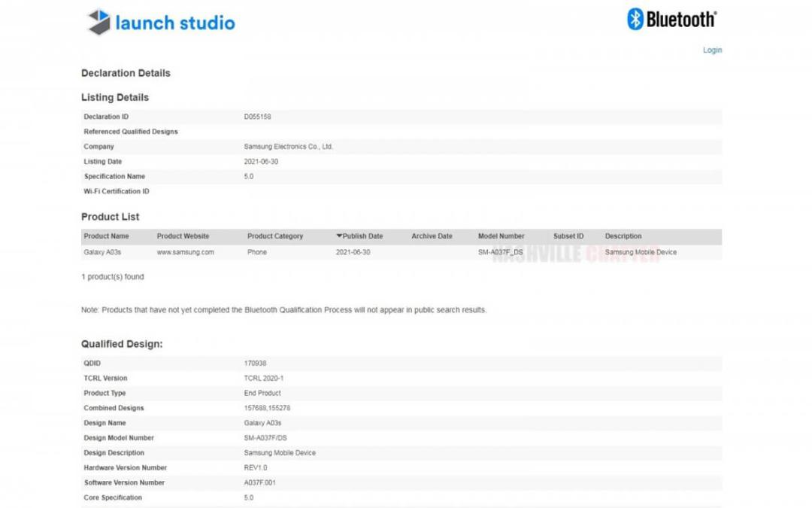Open www.samsung.com product website
812x508 pixels.
(186, 252)
